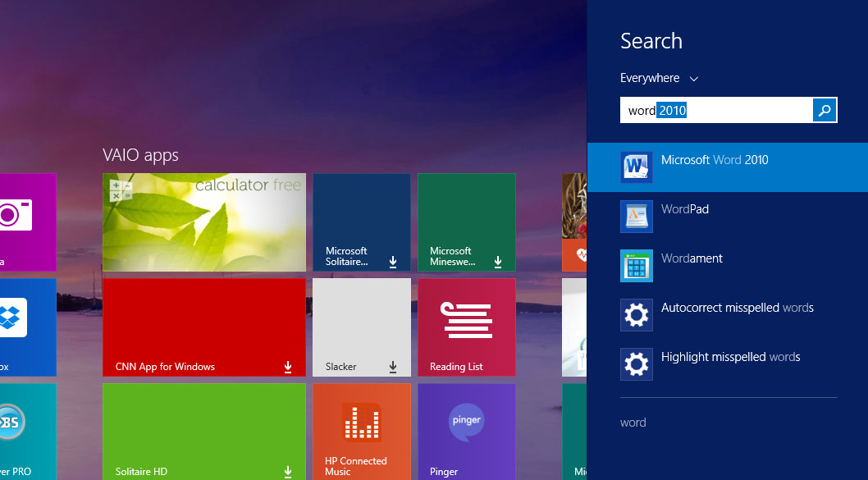Click gear icon for Highlight misspelled words
868x480 pixels.
[636, 364]
